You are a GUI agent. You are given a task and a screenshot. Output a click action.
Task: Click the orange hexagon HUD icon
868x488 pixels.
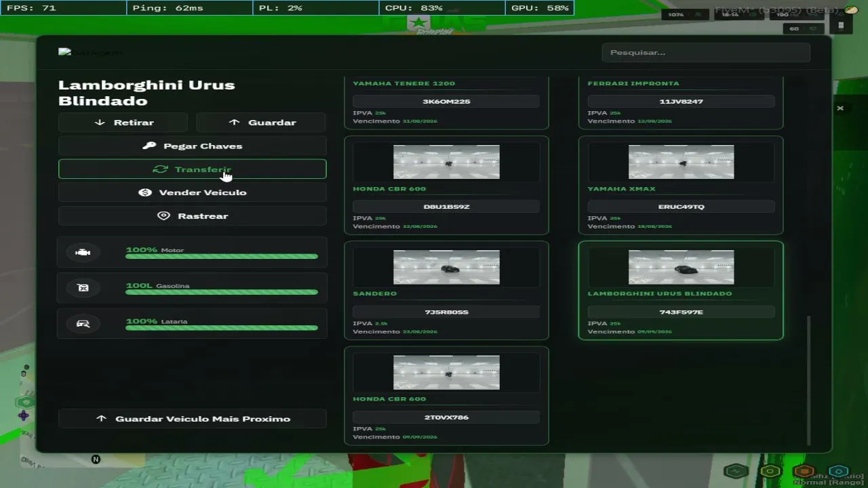pos(804,471)
